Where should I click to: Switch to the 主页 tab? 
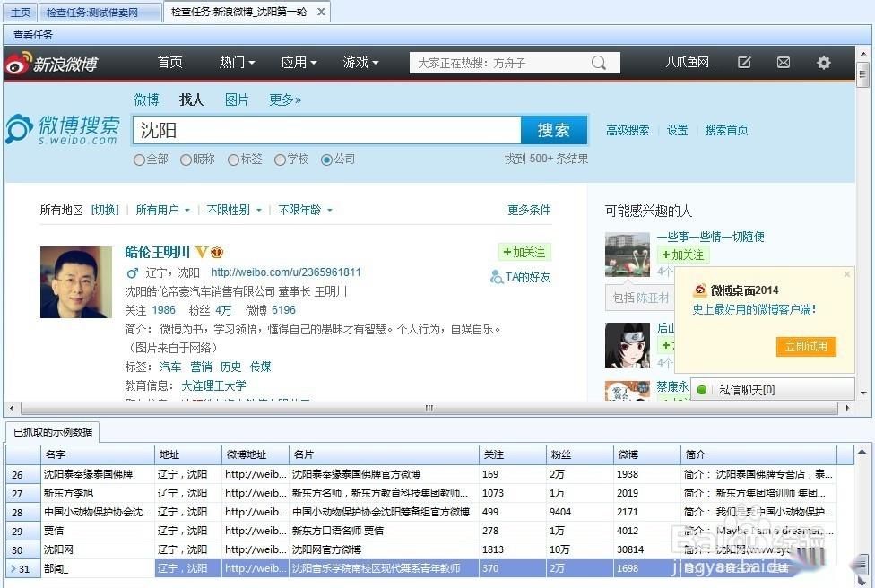[21, 13]
